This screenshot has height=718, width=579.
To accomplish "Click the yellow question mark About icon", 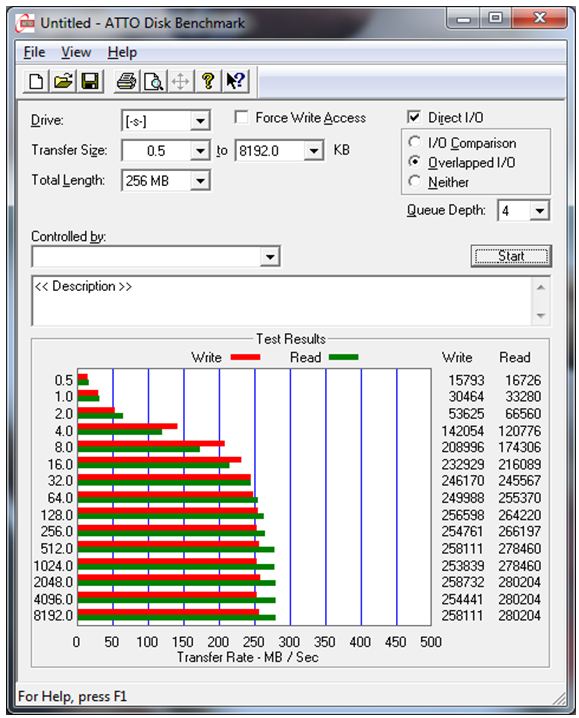I will coord(208,82).
